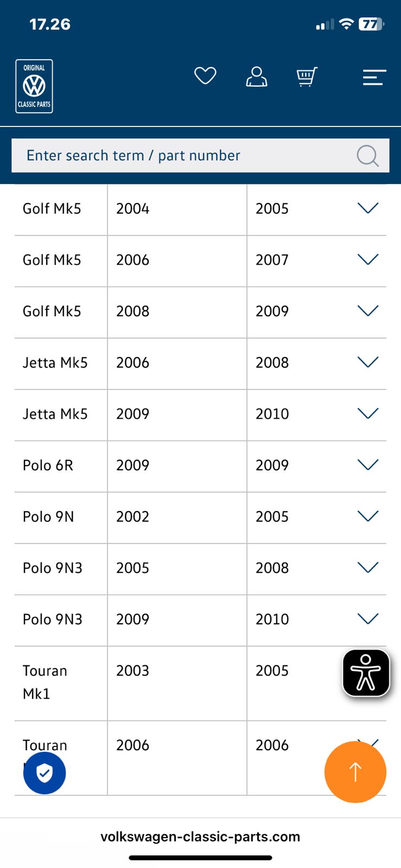Expand the Polo 9N3 2005–2008 row
Image resolution: width=401 pixels, height=868 pixels.
(368, 567)
